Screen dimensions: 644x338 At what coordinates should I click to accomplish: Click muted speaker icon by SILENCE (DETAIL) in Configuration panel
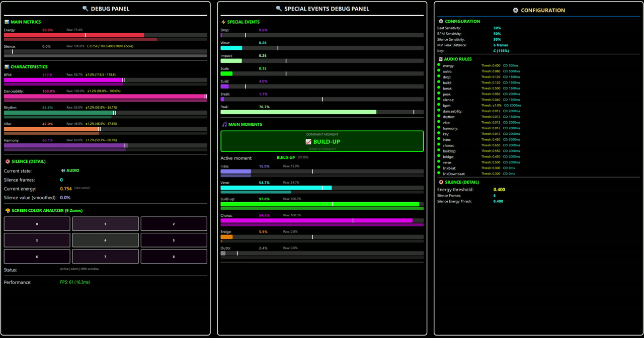pyautogui.click(x=441, y=182)
